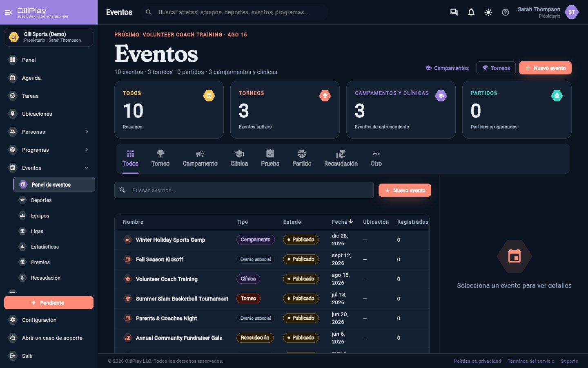Select the CAMPAMENTOS Y CLÍNICAS card
The height and width of the screenshot is (368, 588).
(x=401, y=110)
